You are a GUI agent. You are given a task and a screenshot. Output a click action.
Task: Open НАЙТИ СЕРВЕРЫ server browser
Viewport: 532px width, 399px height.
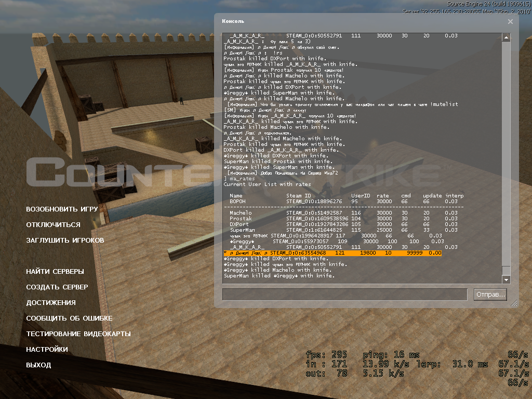click(x=55, y=271)
